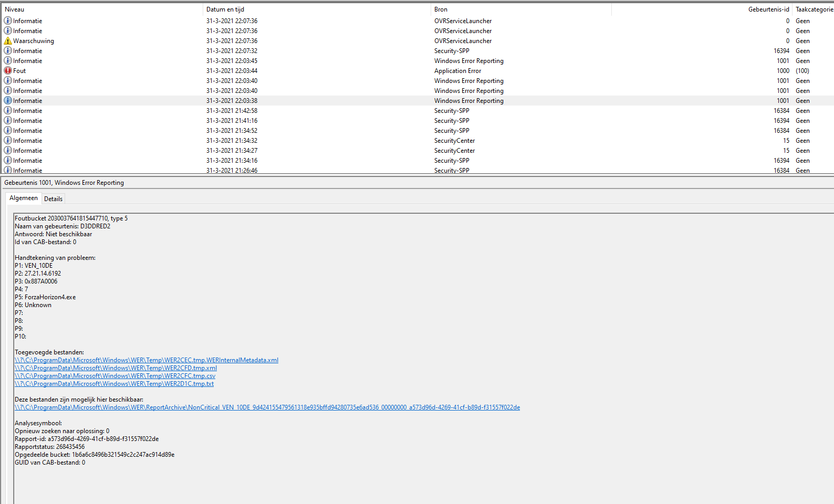Viewport: 834px width, 504px height.
Task: Click the event id 1000 cell
Action: point(783,71)
